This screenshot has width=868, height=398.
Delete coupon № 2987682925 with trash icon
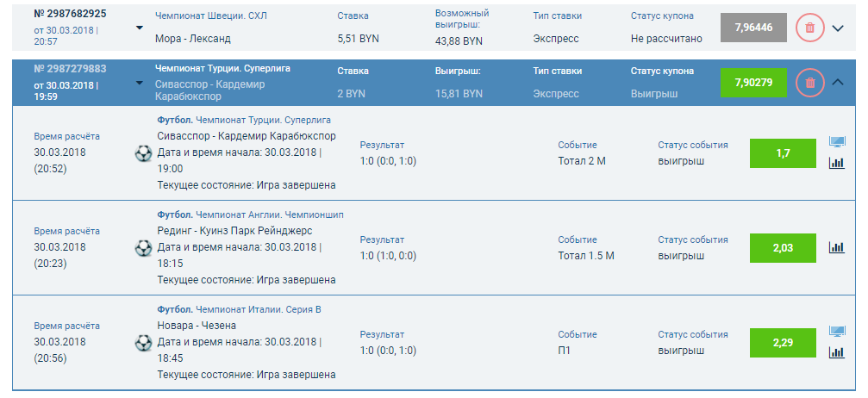pos(809,28)
